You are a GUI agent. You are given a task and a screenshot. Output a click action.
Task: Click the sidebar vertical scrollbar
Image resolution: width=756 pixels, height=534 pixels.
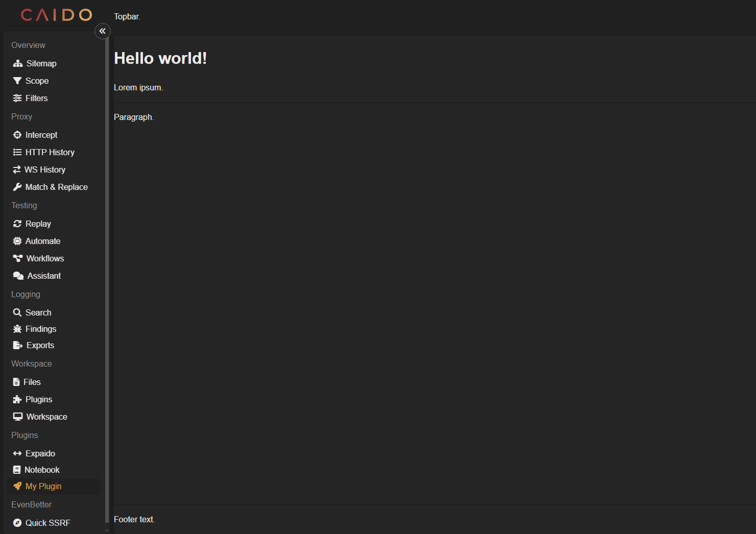(x=107, y=276)
